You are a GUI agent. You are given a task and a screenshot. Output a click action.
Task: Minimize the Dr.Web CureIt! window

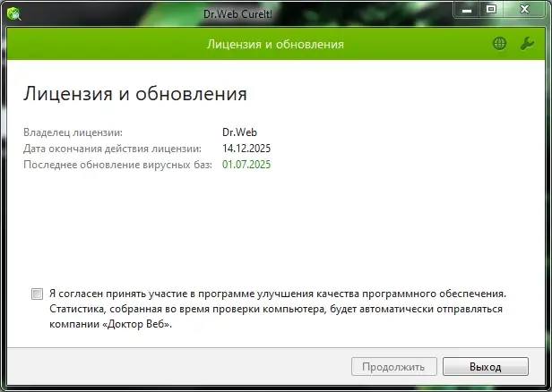coord(467,10)
